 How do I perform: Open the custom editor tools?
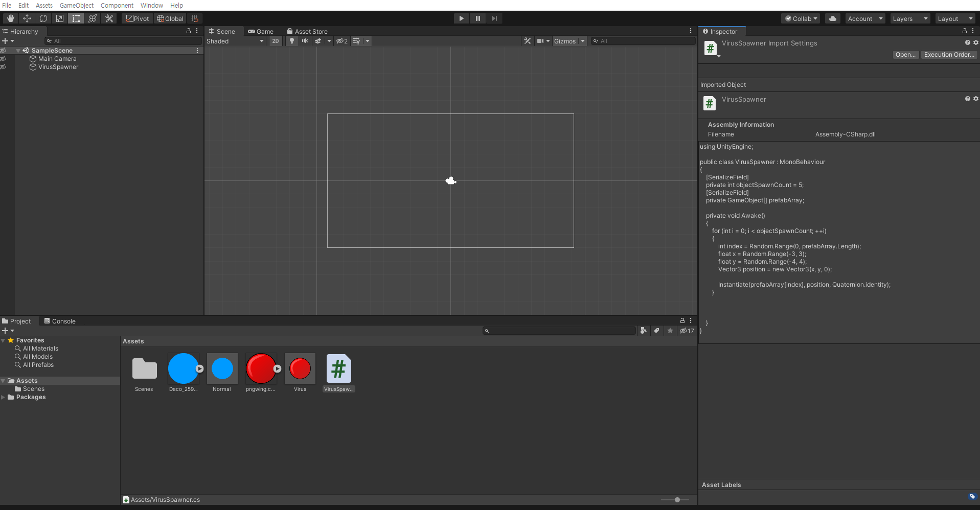tap(109, 18)
